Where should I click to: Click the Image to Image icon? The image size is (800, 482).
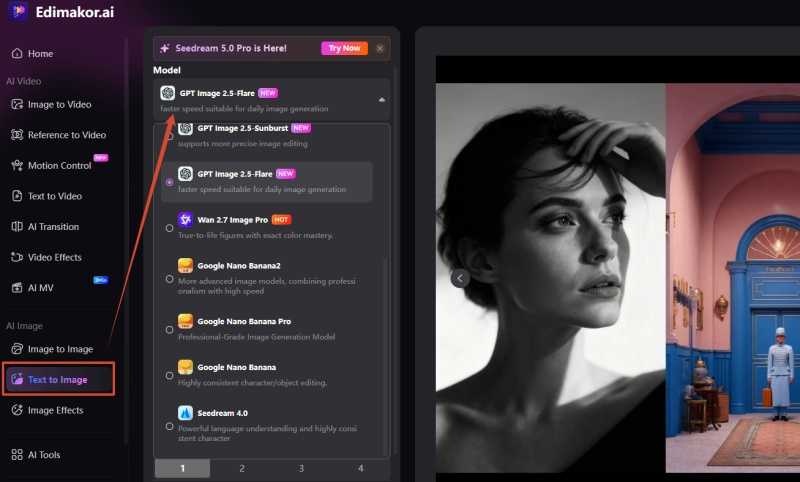pos(17,349)
